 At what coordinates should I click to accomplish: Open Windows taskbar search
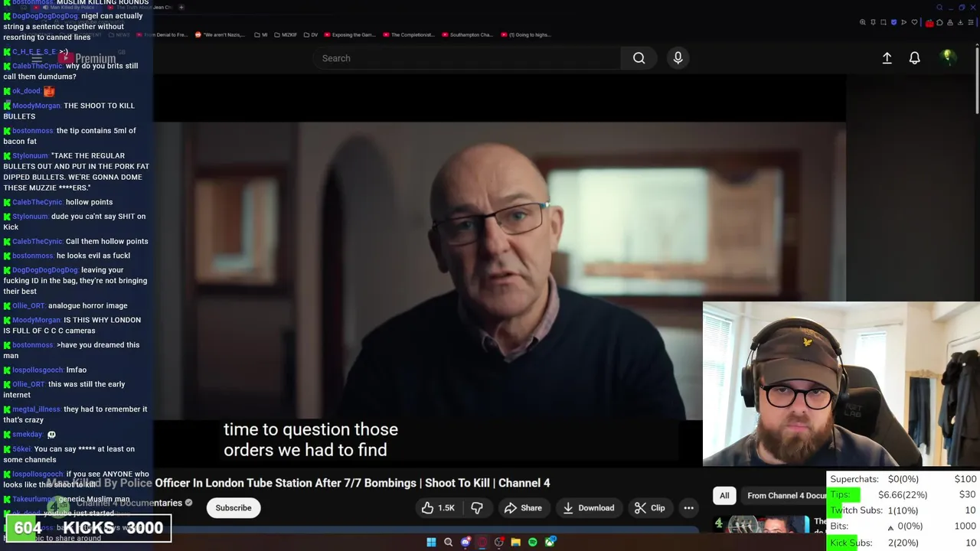448,542
